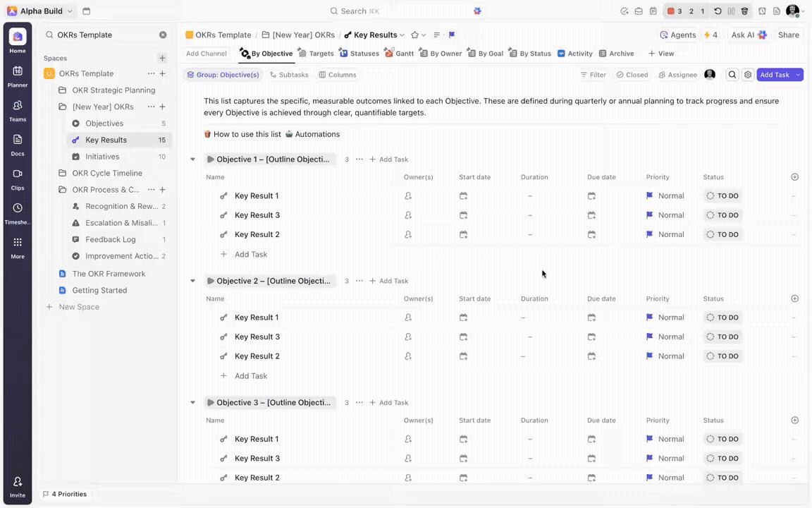Click the Share button
This screenshot has width=812, height=508.
coord(788,35)
